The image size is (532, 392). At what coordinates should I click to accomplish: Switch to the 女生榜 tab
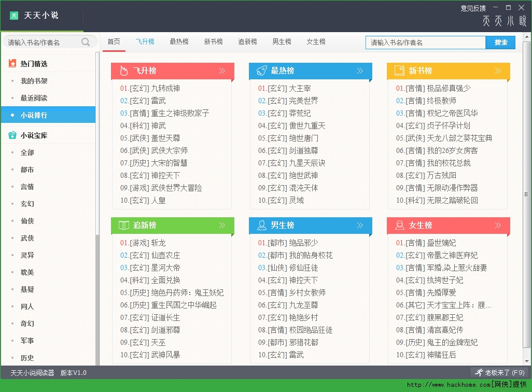pos(316,41)
